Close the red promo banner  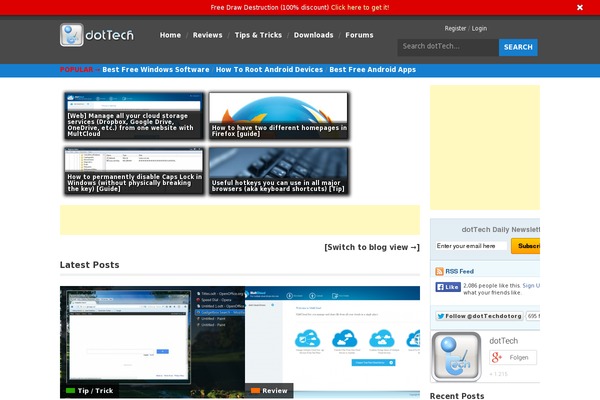[x=580, y=7]
